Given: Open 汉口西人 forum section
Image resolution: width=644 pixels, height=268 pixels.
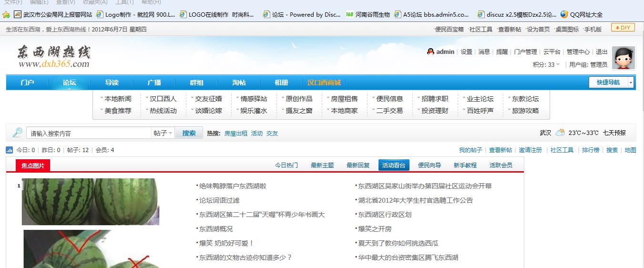Looking at the screenshot, I should (x=164, y=99).
